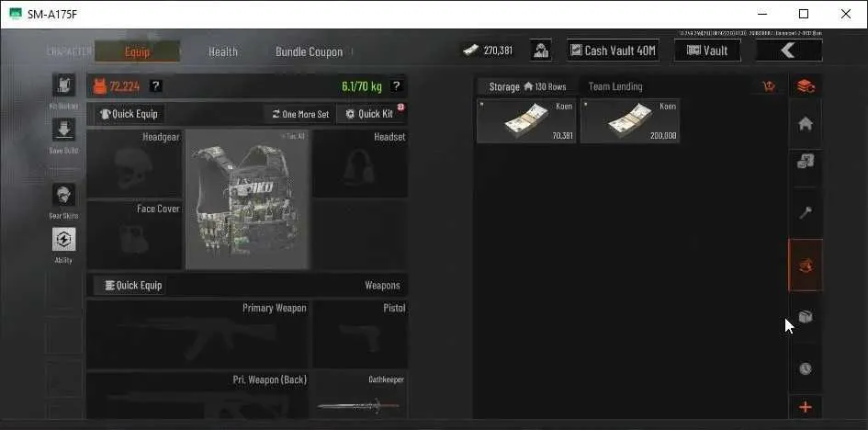Viewport: 868px width, 430px height.
Task: Select the Pri. Weapon (Back) slot
Action: pyautogui.click(x=197, y=395)
